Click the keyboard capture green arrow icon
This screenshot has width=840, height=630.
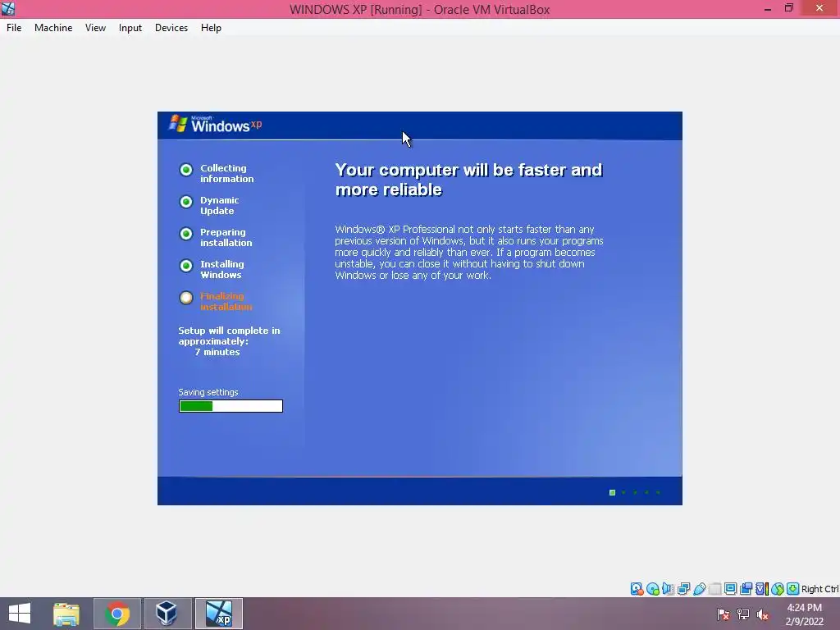pos(793,589)
